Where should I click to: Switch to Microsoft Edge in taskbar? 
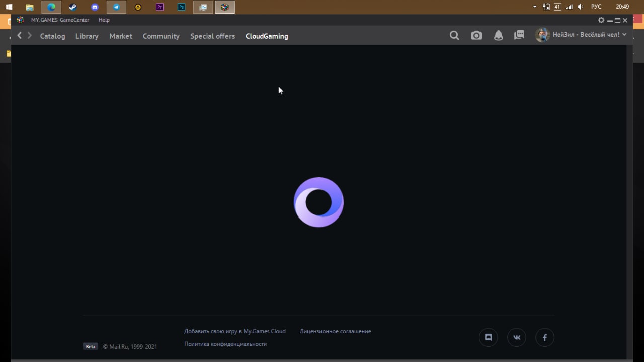pos(51,7)
